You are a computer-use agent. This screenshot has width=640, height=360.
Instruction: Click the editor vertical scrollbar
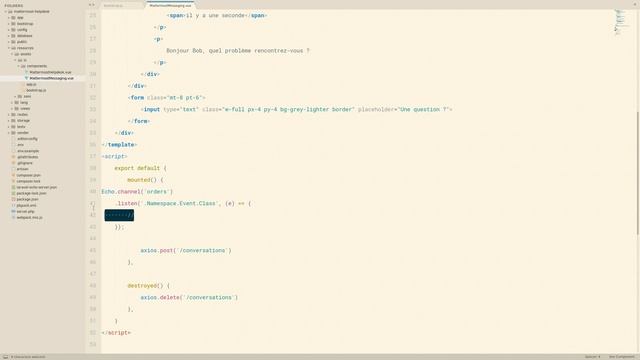point(638,173)
